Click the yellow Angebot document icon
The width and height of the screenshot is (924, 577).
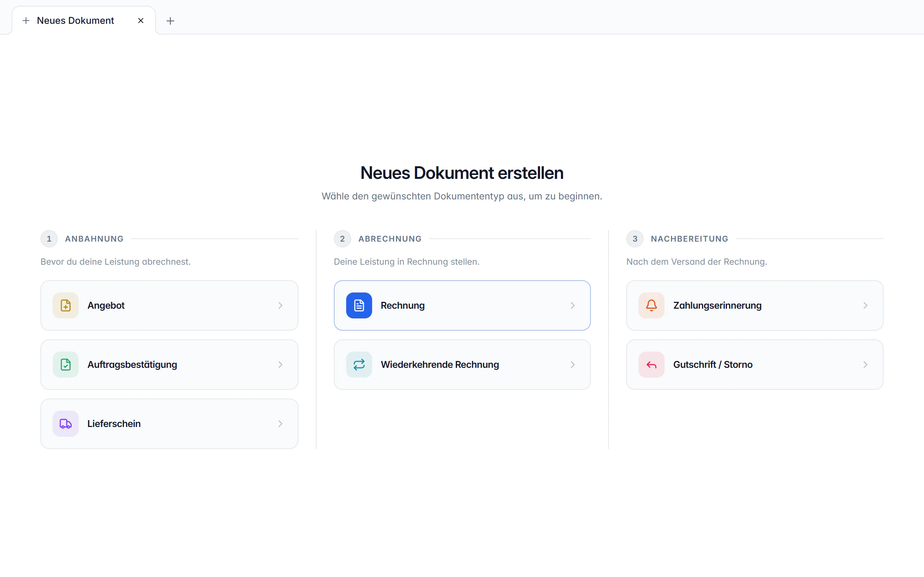click(66, 305)
